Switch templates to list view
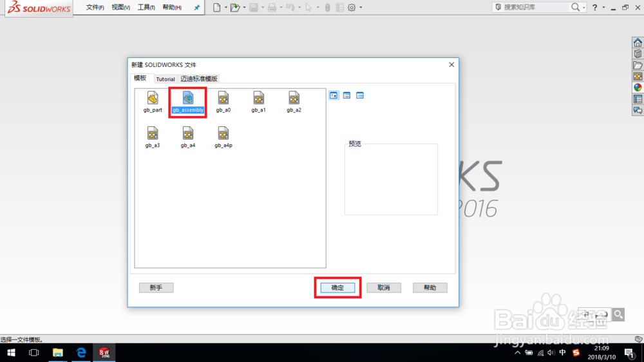644x362 pixels. coord(346,95)
